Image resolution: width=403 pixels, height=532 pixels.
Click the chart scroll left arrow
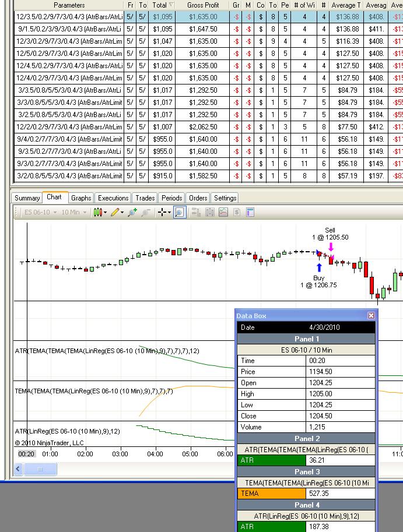pyautogui.click(x=18, y=469)
